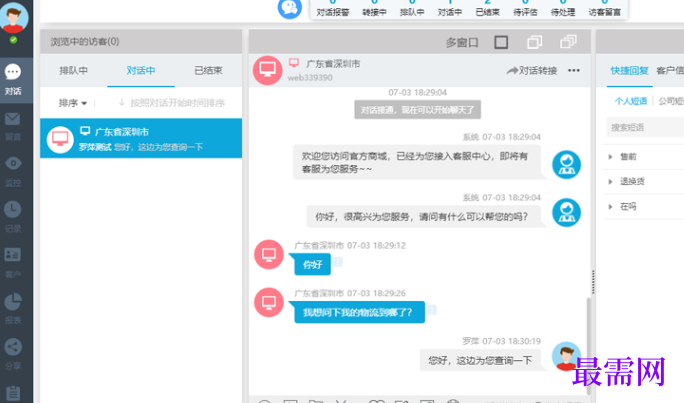Screen dimensions: 684x403
Task: Click the clipboard icon in the sidebar
Action: point(13,393)
